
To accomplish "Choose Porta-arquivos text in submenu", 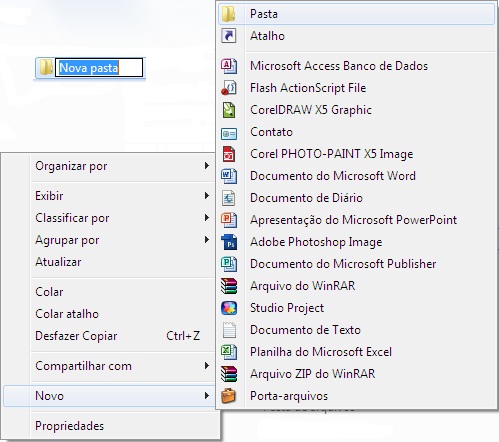I will [x=289, y=396].
